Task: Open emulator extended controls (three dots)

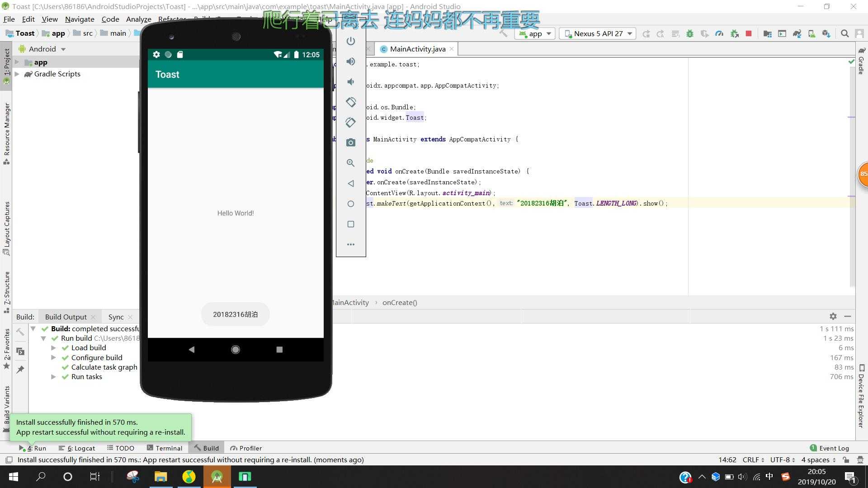Action: pos(351,244)
